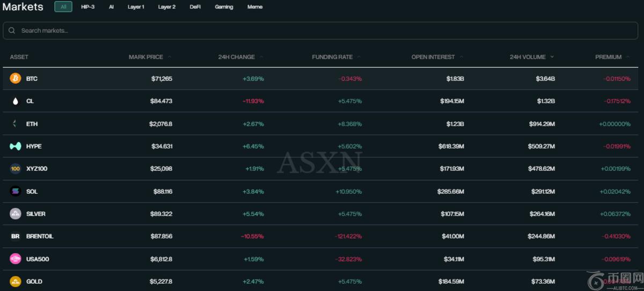The image size is (644, 291).
Task: Switch to the Meme category tab
Action: pos(255,7)
